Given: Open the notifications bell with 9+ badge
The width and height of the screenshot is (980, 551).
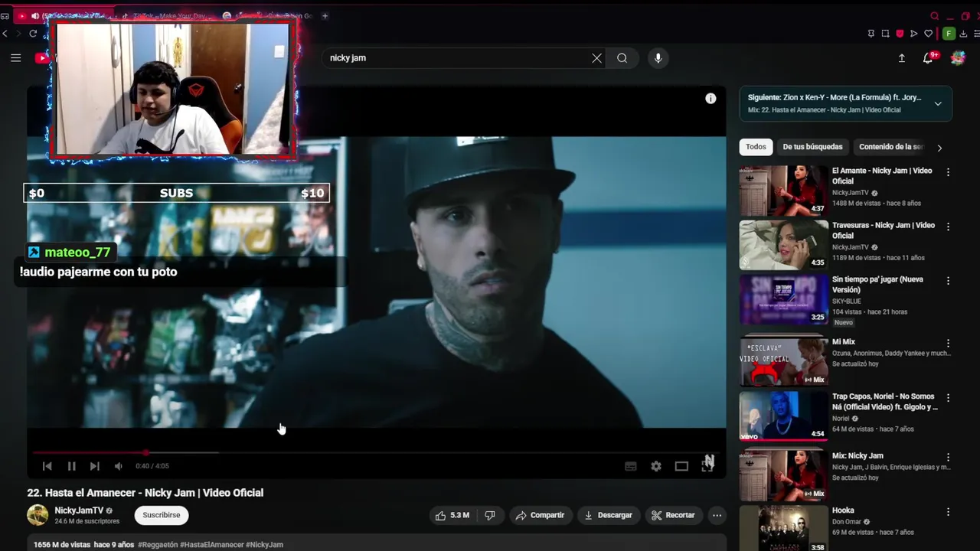Looking at the screenshot, I should (x=928, y=58).
